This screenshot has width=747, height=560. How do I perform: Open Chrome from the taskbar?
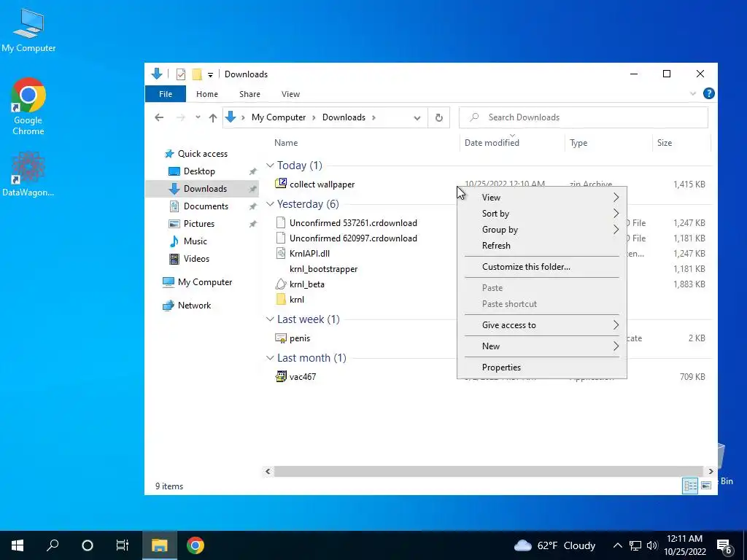pyautogui.click(x=196, y=545)
